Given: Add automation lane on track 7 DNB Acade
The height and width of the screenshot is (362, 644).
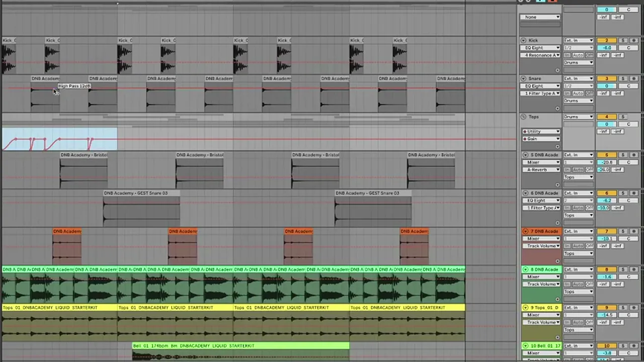Looking at the screenshot, I should coord(557,261).
